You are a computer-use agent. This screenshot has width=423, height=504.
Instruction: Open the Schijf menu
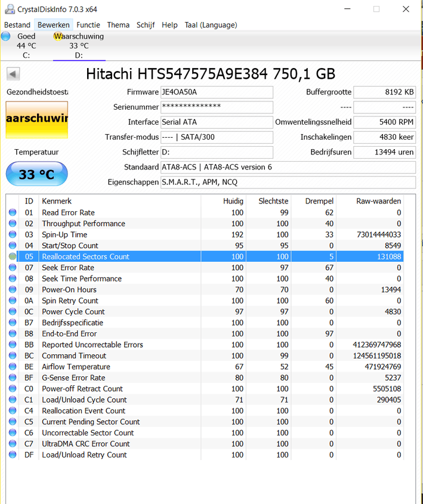pyautogui.click(x=146, y=24)
